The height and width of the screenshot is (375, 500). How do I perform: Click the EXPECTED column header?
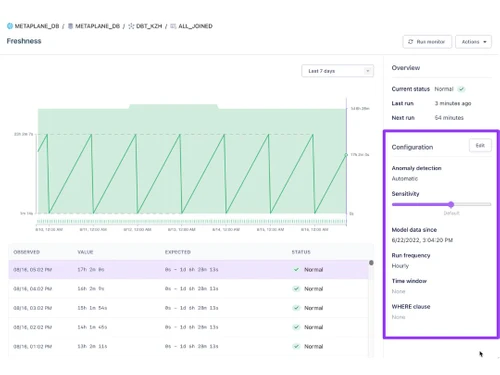178,252
